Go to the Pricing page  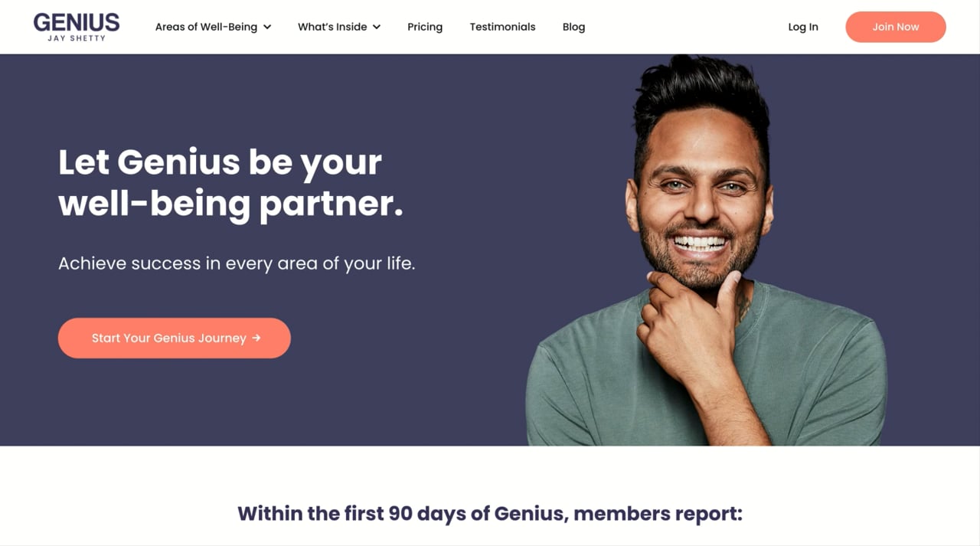425,27
